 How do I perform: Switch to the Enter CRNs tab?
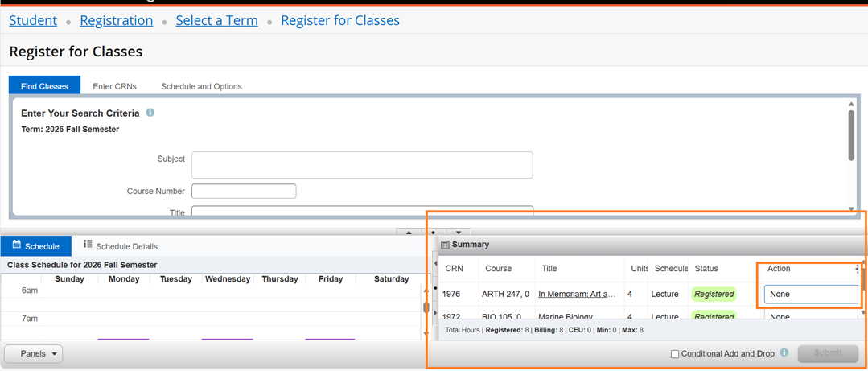(114, 86)
